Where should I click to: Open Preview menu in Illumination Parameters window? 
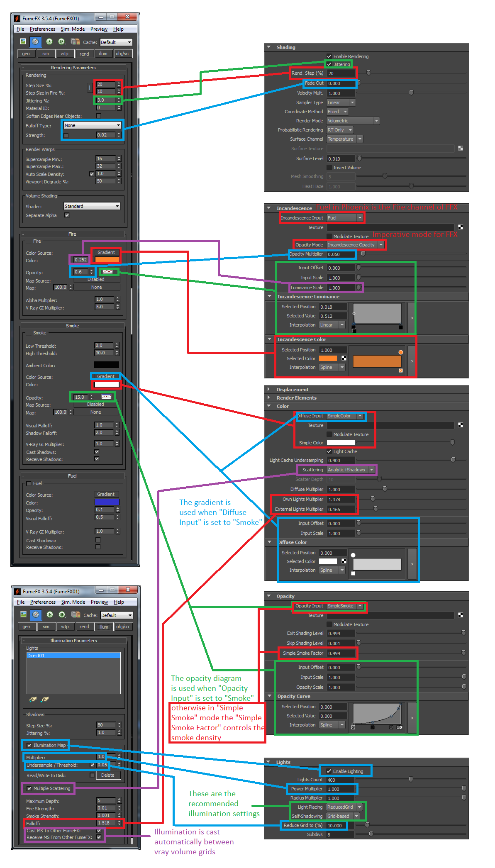coord(99,602)
